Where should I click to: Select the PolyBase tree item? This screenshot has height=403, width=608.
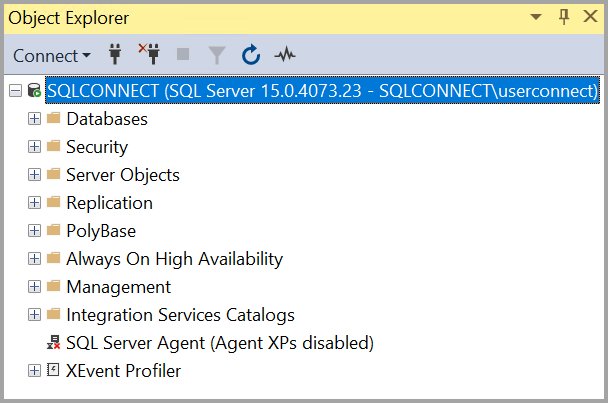click(101, 231)
